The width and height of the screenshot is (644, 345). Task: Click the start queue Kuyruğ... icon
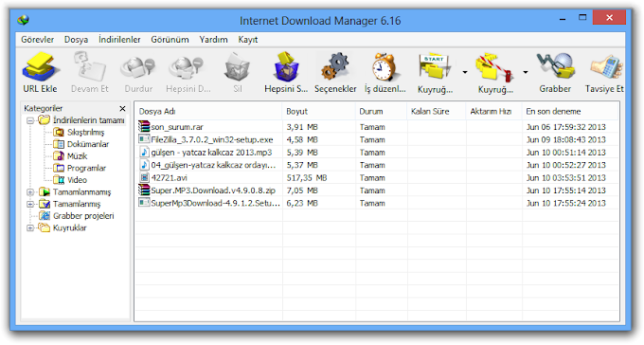pyautogui.click(x=435, y=66)
